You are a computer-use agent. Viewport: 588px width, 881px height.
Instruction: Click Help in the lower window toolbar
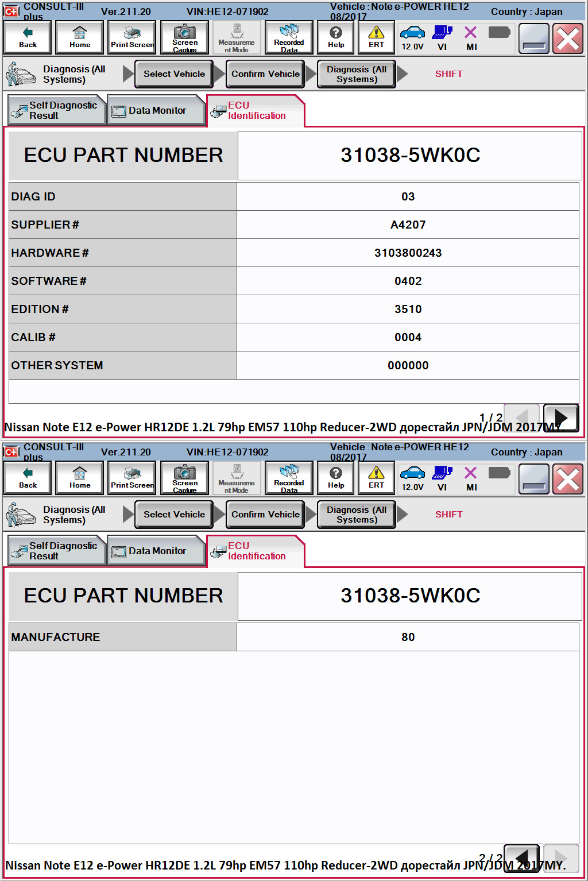tap(336, 478)
